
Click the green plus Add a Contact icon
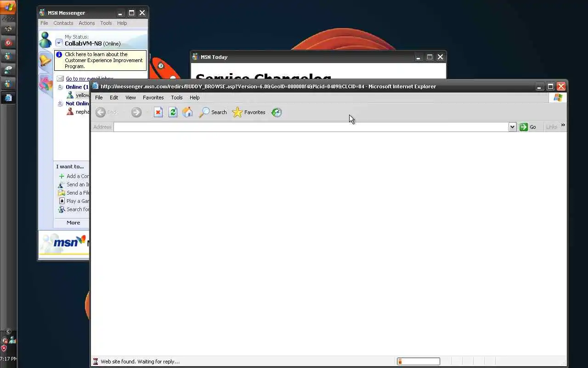(62, 176)
